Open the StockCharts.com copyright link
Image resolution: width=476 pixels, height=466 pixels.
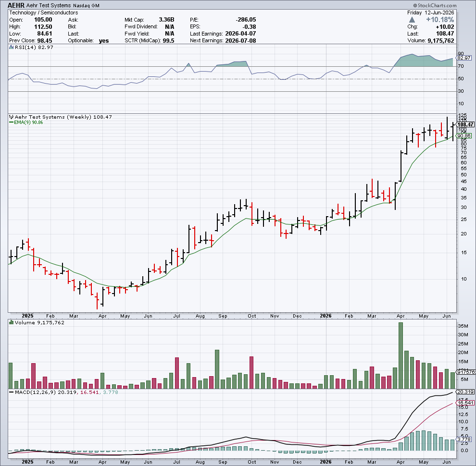click(x=435, y=5)
